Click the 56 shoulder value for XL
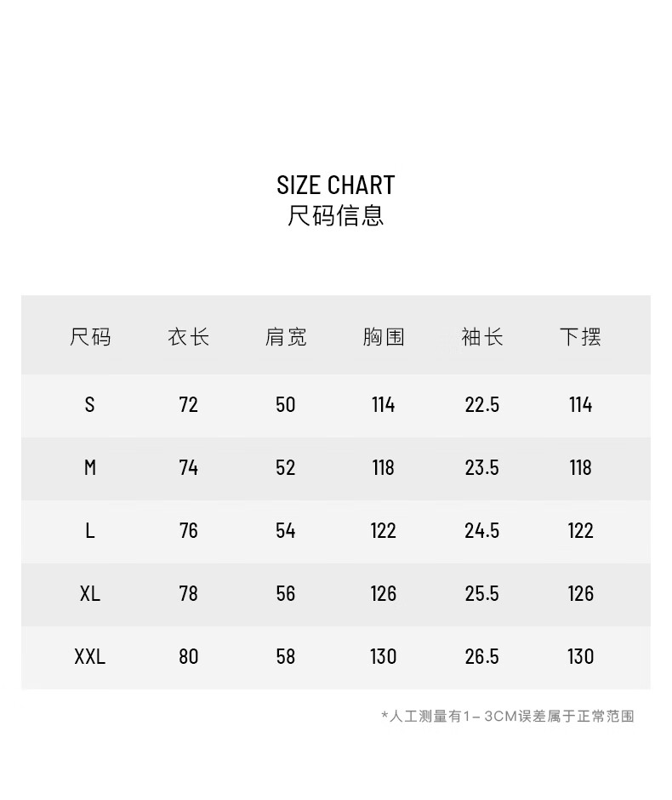 pos(286,593)
